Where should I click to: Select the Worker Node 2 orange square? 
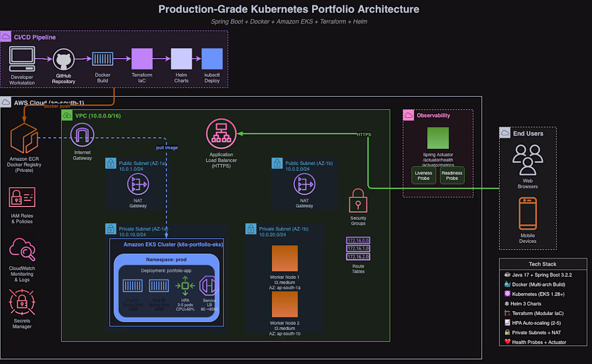285,304
